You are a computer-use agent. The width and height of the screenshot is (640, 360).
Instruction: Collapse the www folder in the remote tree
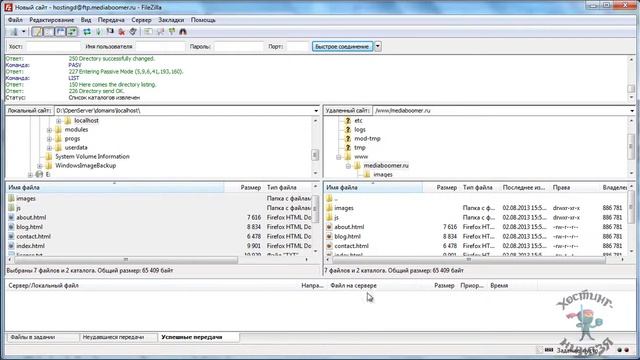(x=338, y=157)
